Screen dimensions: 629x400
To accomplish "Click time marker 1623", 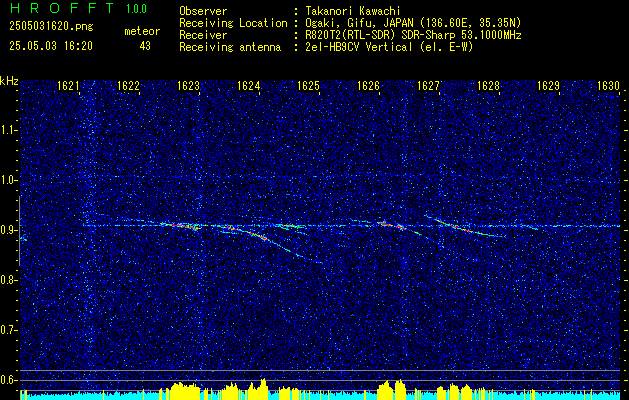I will point(188,86).
